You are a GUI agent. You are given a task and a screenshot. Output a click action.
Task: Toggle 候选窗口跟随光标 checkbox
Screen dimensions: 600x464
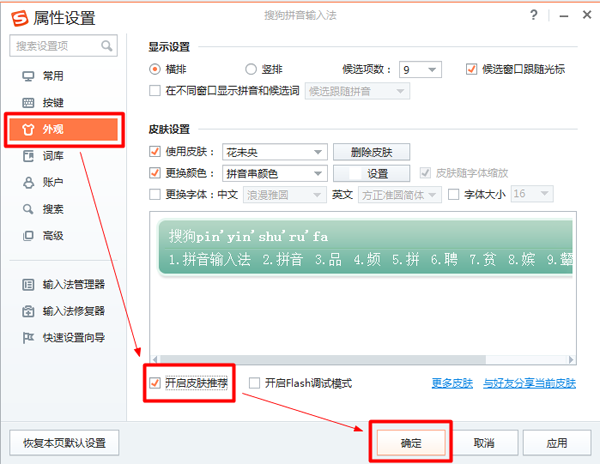[x=471, y=69]
